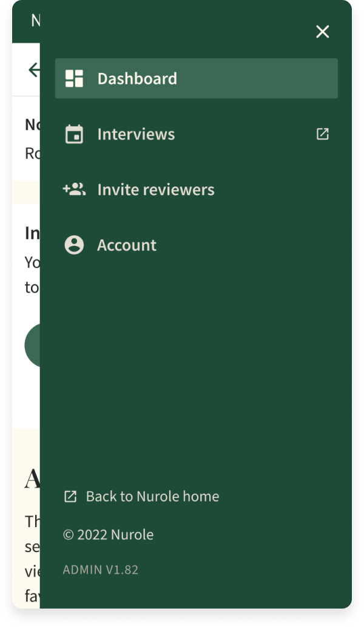Click the external icon beside Back to Nurole home
This screenshot has width=364, height=628.
pyautogui.click(x=70, y=496)
